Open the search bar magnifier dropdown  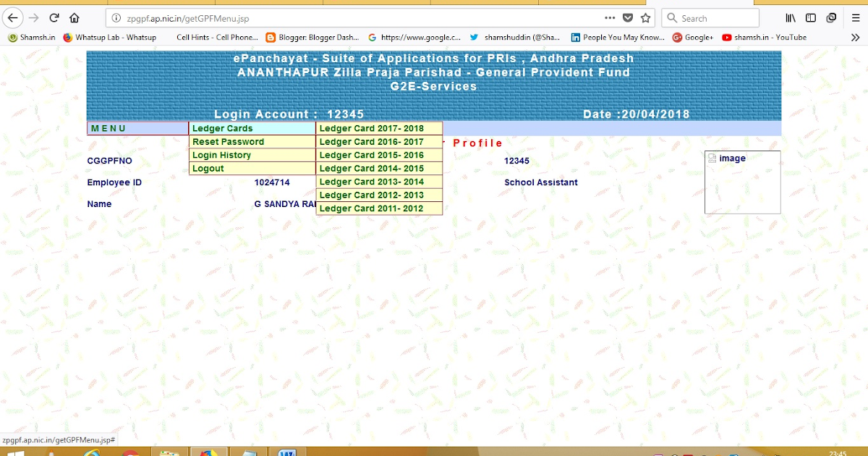coord(673,17)
